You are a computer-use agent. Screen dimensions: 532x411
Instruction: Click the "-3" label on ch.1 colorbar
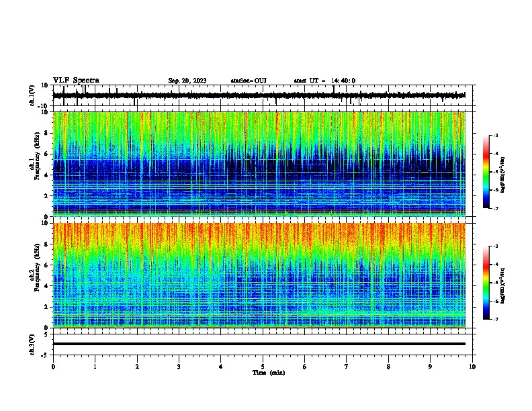tap(495, 135)
